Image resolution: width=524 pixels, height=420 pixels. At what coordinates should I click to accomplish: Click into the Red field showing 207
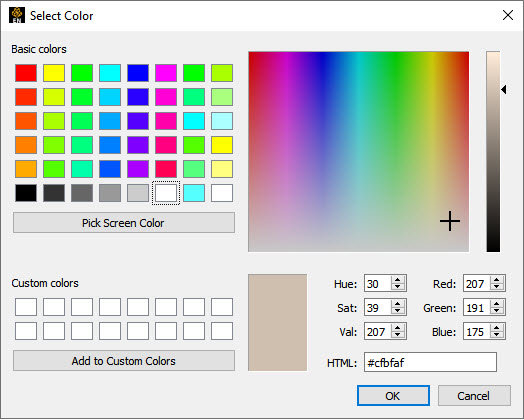(477, 284)
